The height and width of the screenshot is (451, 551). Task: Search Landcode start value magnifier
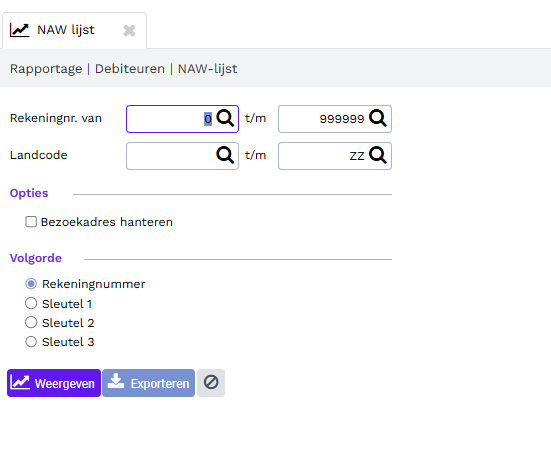225,155
